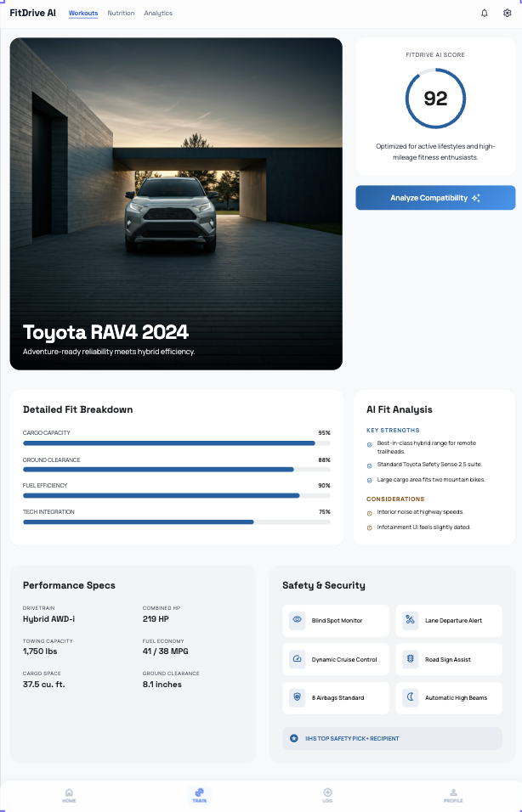The height and width of the screenshot is (812, 522).
Task: Click the Analyze Compatibility button
Action: [435, 198]
